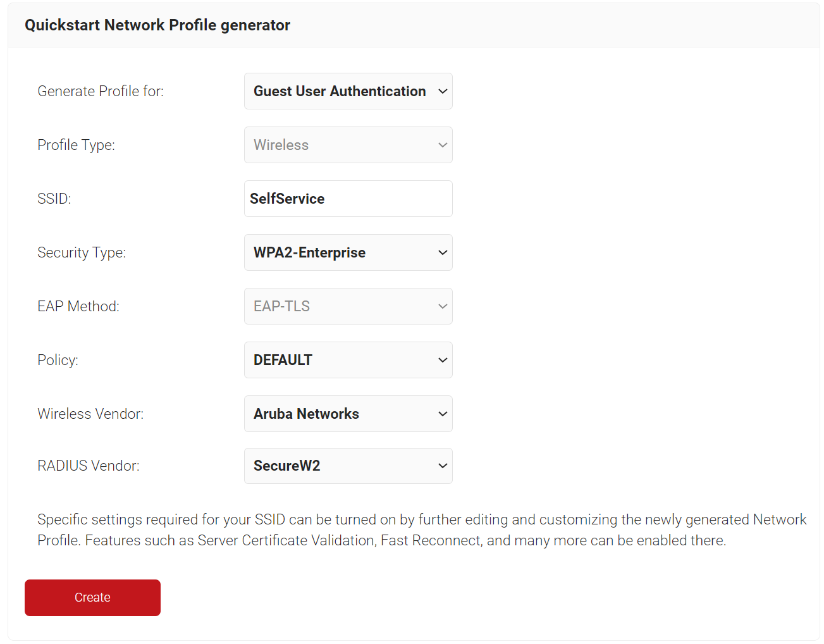Image resolution: width=824 pixels, height=644 pixels.
Task: Click the greyed-out chevron in EAP Method field
Action: pyautogui.click(x=443, y=306)
